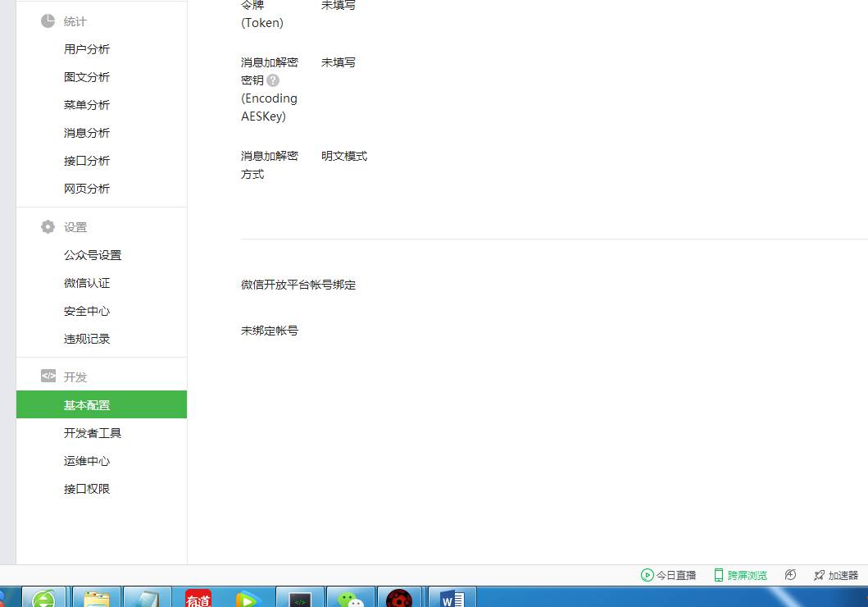Open the file explorer taskbar icon
The height and width of the screenshot is (607, 868).
(97, 598)
